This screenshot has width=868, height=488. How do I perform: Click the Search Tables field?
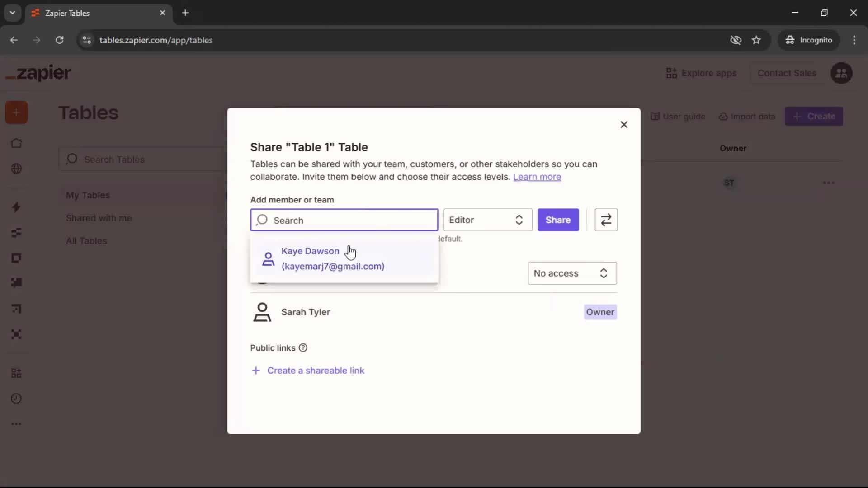point(142,159)
